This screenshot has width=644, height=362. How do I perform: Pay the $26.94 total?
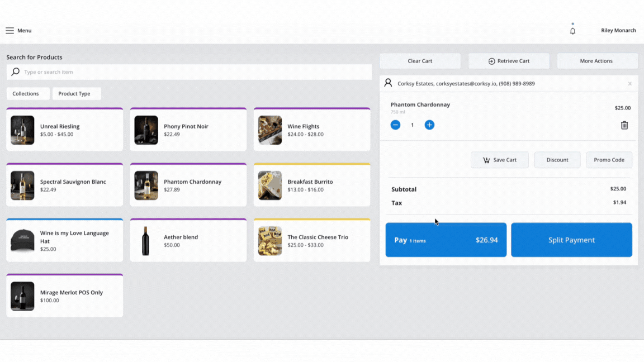click(446, 240)
